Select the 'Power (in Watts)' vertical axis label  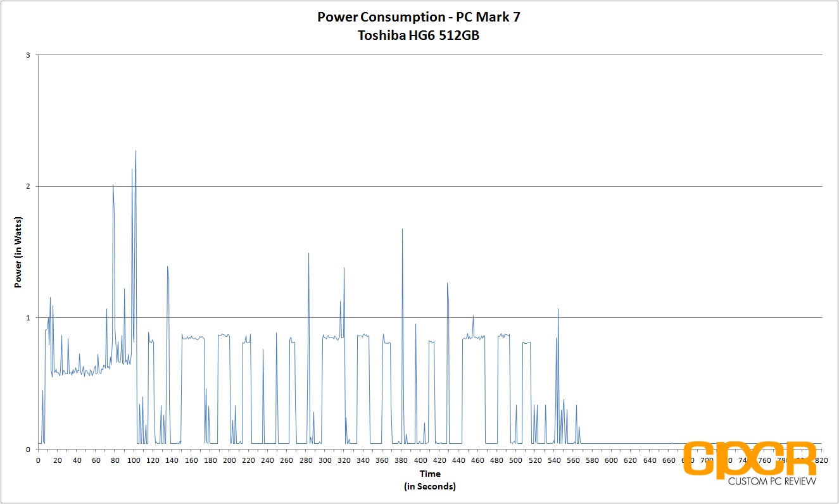[x=18, y=252]
